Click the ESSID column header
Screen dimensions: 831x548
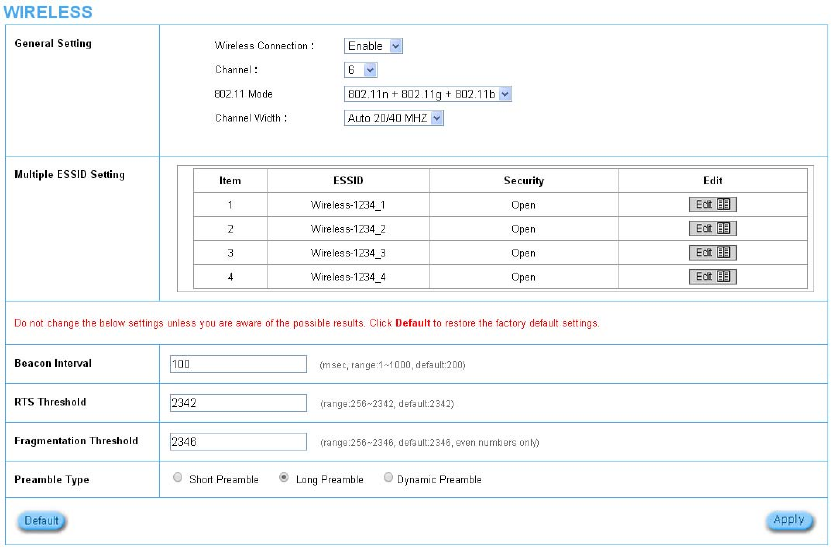coord(348,181)
